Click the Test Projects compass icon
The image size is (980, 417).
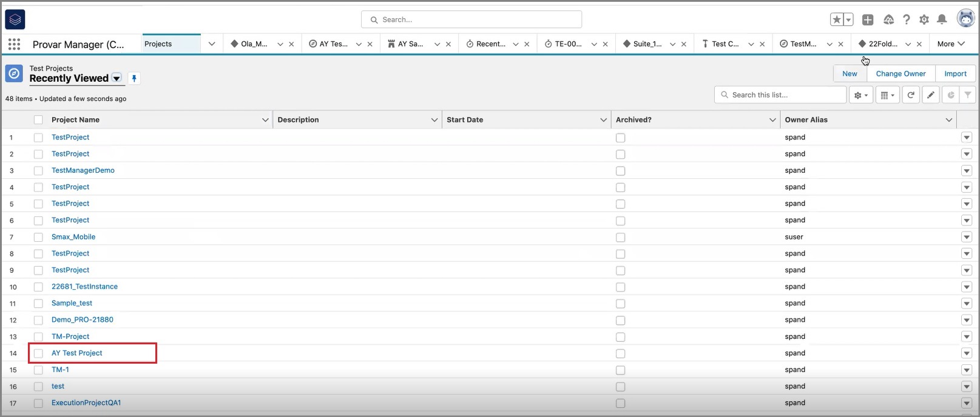14,73
